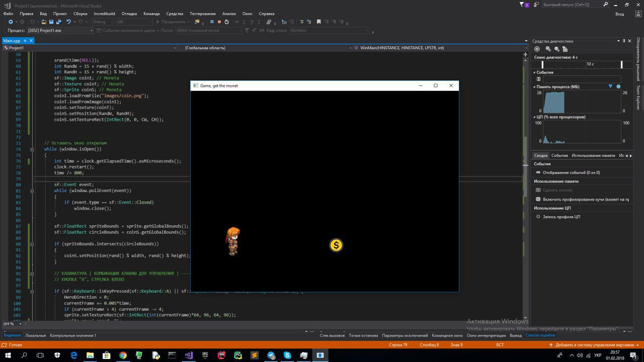Open the Incredibuild menu
644x362 pixels.
tap(104, 14)
